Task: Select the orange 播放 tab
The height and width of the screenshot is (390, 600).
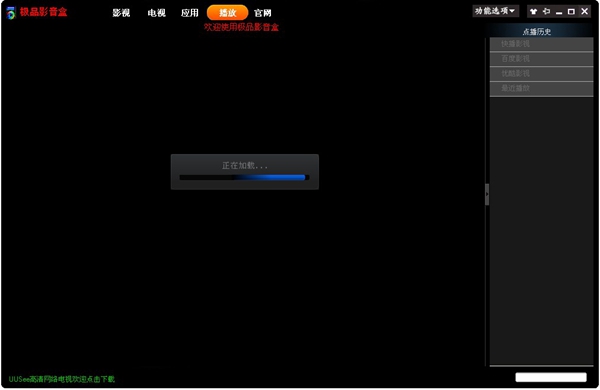Action: point(227,13)
